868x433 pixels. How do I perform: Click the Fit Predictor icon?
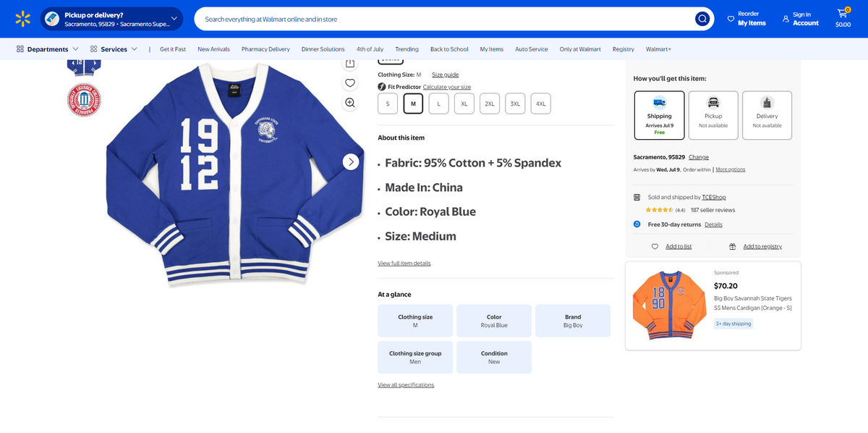click(x=381, y=87)
